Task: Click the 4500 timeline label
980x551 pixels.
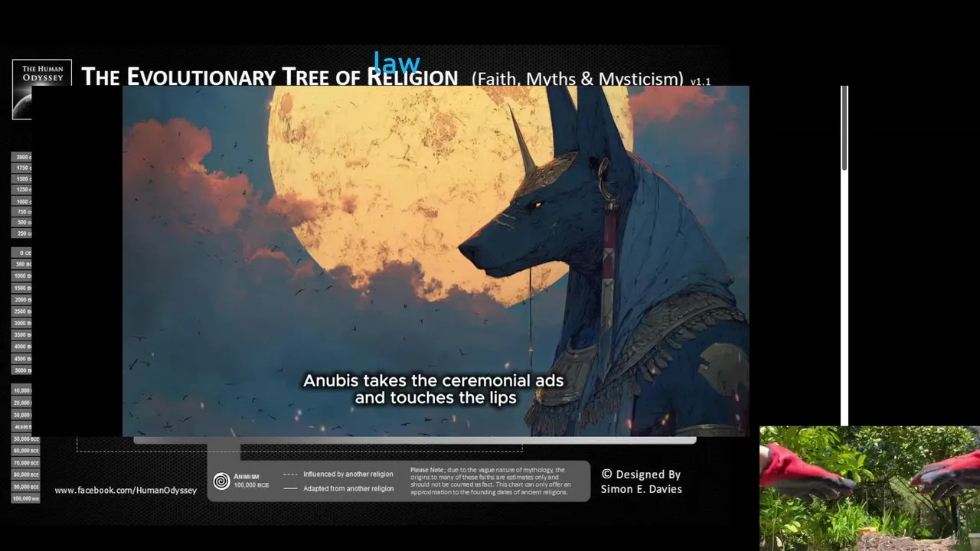Action: (x=22, y=358)
